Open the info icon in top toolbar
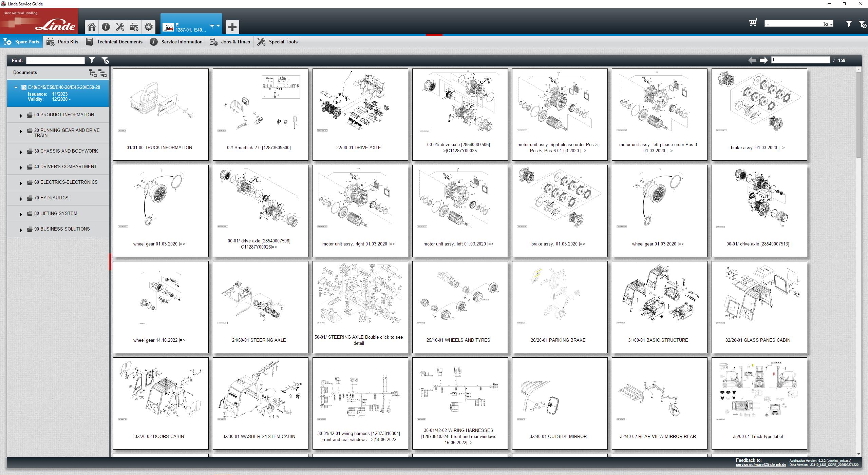This screenshot has width=868, height=475. click(x=106, y=27)
